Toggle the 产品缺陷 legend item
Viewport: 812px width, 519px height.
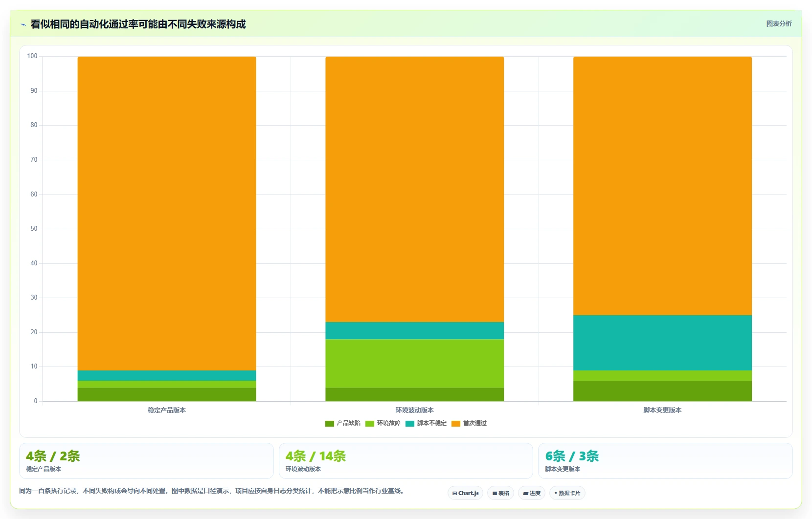[x=343, y=423]
